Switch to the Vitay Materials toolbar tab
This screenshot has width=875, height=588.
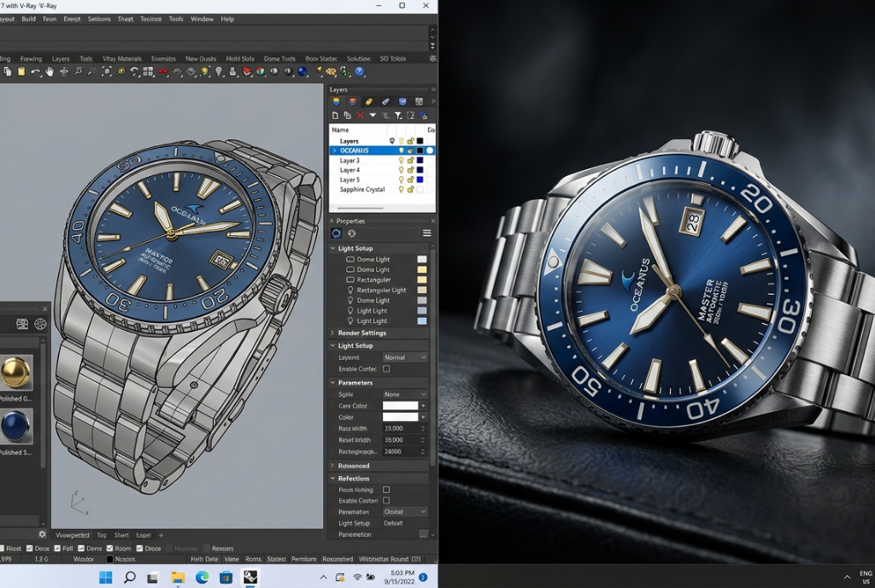coord(121,59)
